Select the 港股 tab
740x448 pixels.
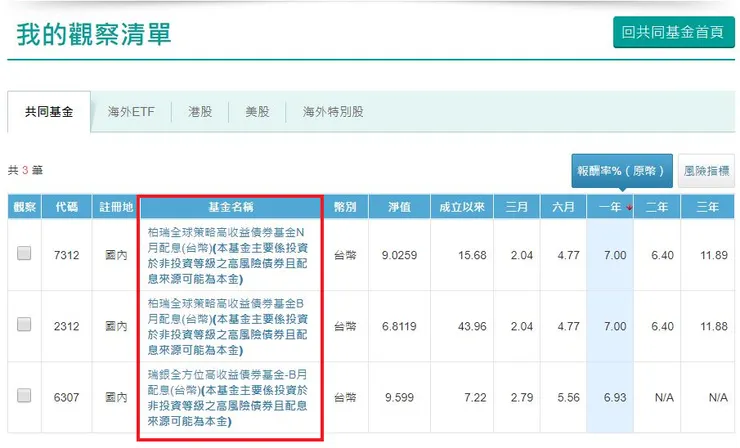200,112
